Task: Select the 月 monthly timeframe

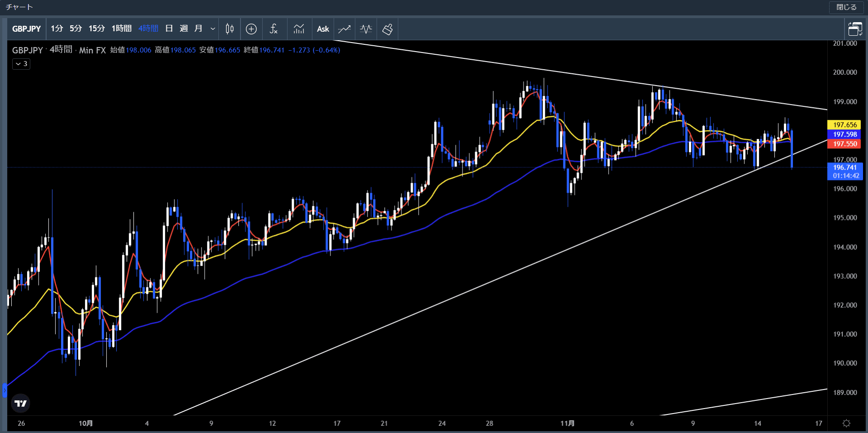Action: click(198, 29)
